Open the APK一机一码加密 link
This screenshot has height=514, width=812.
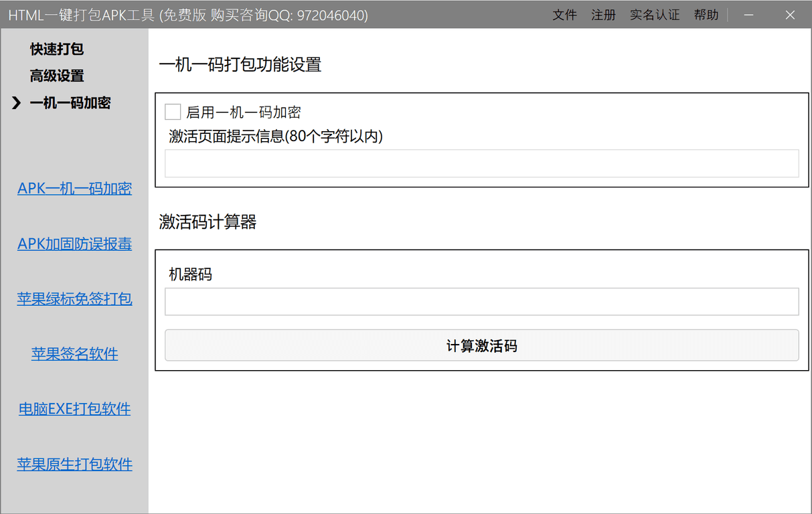click(74, 188)
